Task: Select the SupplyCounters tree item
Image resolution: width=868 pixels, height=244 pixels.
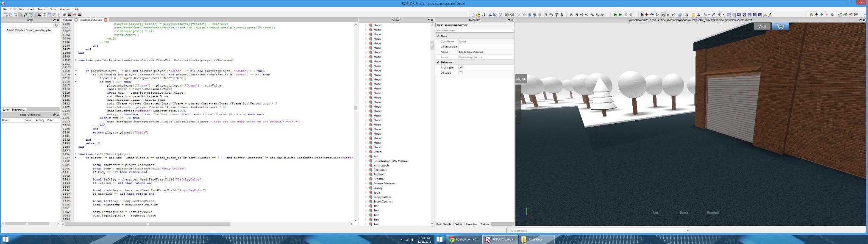Action: tap(383, 201)
